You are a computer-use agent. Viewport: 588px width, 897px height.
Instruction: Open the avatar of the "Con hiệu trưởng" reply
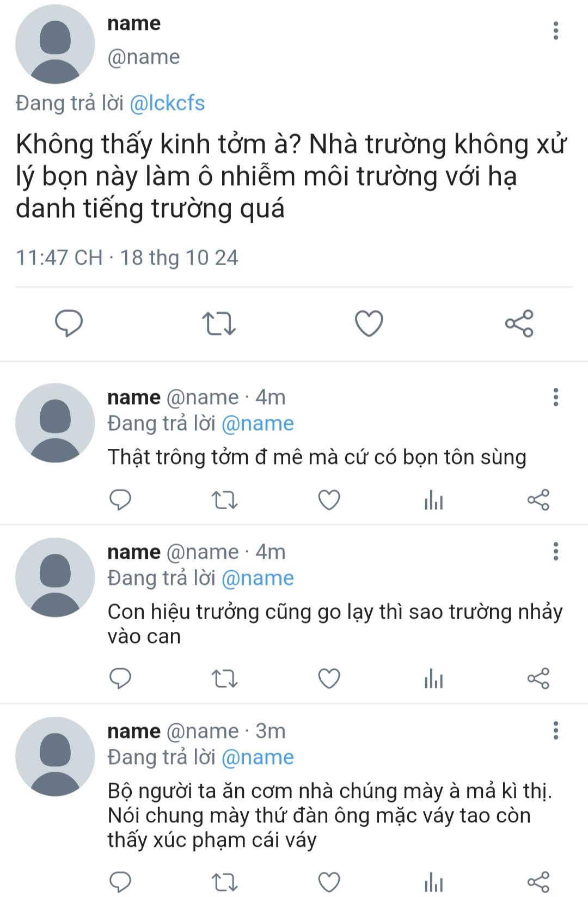(x=55, y=577)
